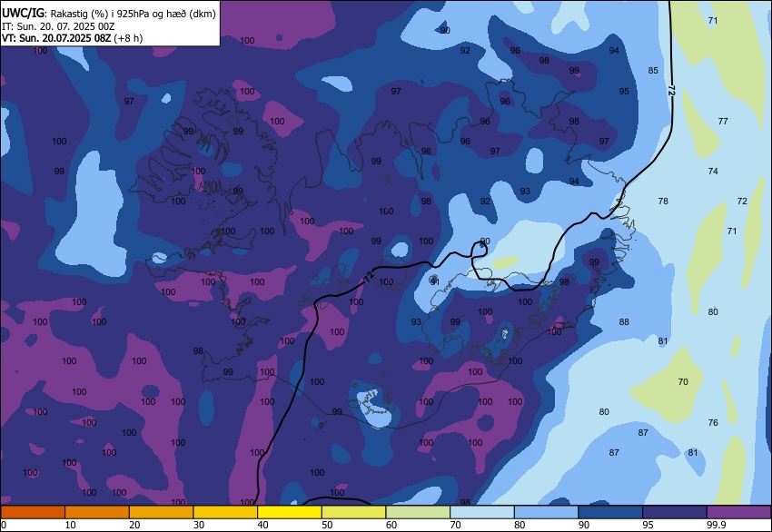Click the 10 label on the legend scale
The image size is (772, 532).
pyautogui.click(x=71, y=526)
